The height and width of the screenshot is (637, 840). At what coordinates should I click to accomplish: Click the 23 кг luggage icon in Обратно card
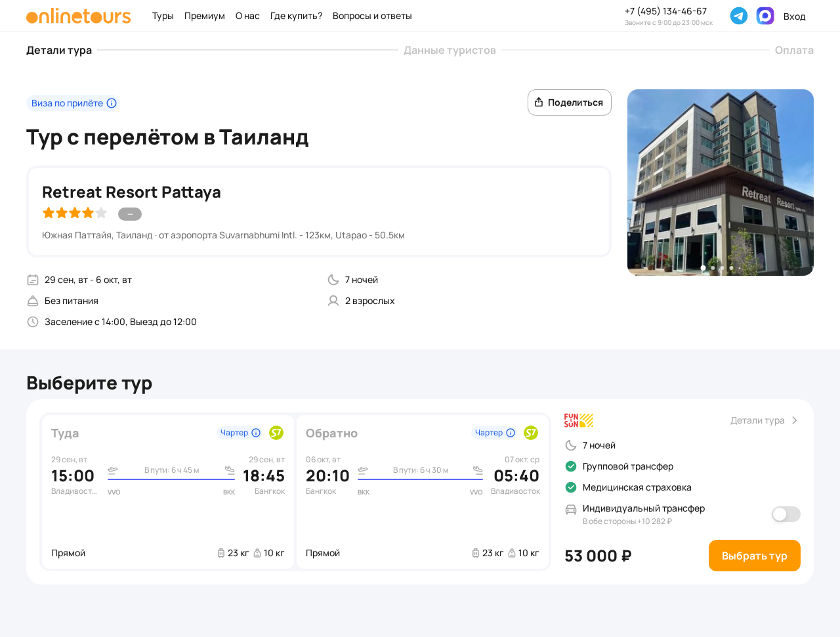(476, 553)
